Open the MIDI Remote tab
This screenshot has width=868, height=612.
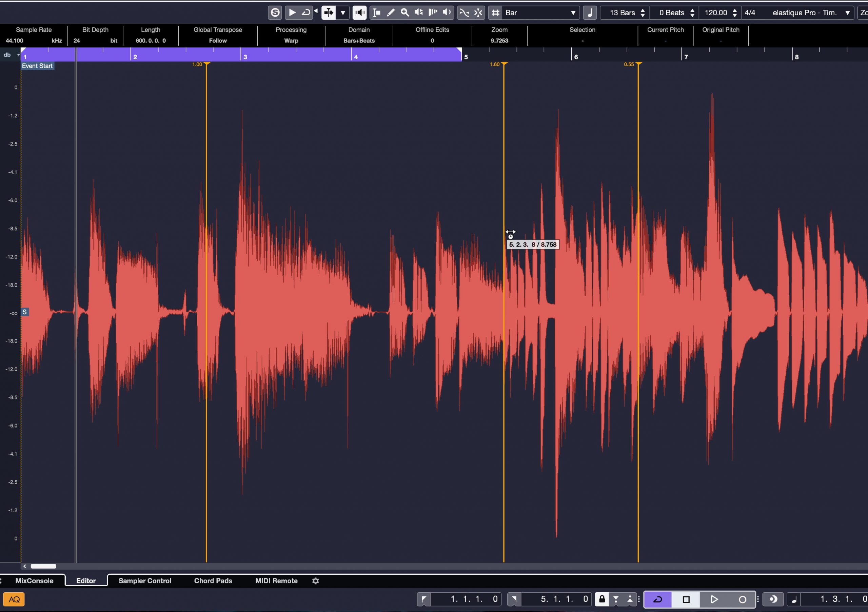[275, 580]
